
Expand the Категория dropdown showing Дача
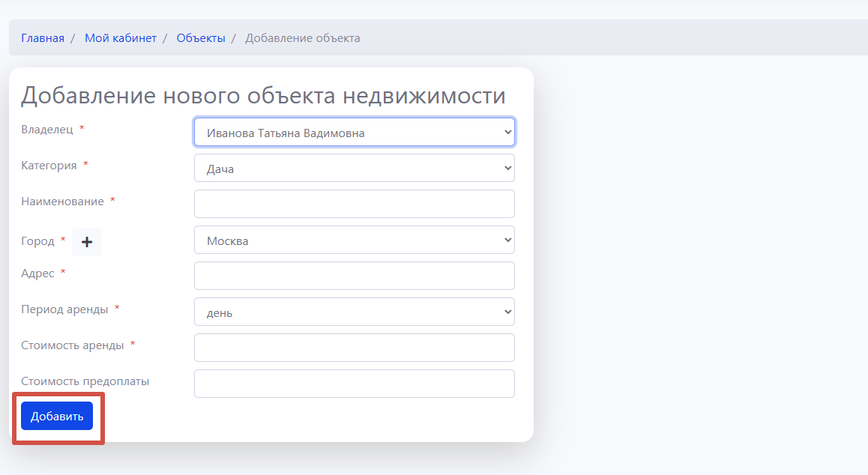354,169
